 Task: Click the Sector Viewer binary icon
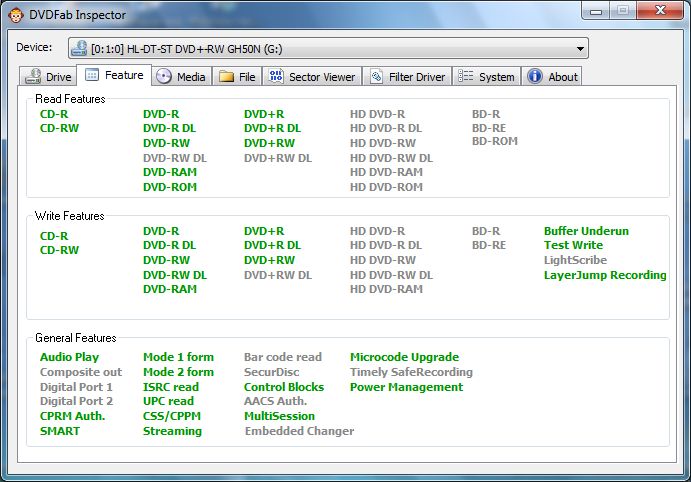(x=276, y=76)
